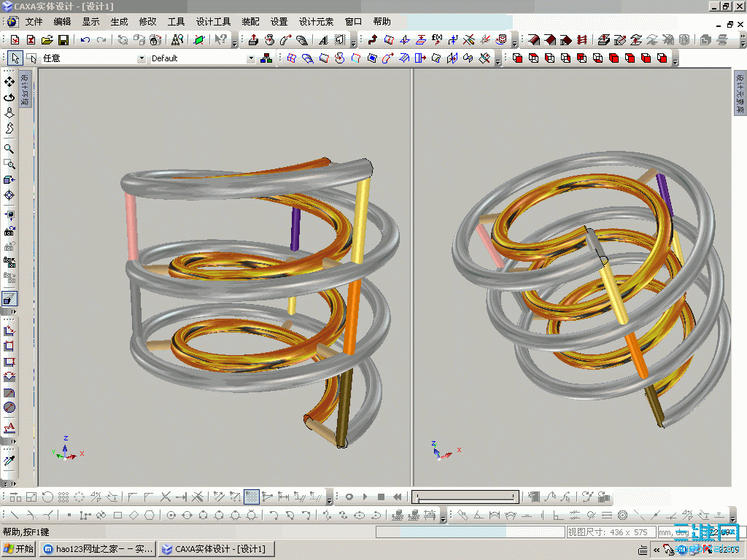The image size is (747, 560).
Task: Click the animation timeline slider
Action: [465, 497]
